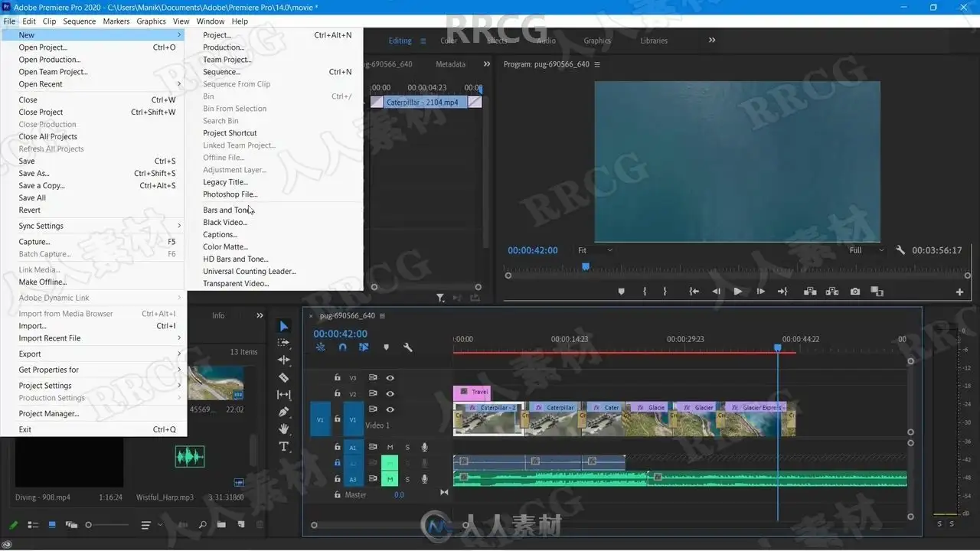Click the Find magnifier in Project panel

point(203,525)
